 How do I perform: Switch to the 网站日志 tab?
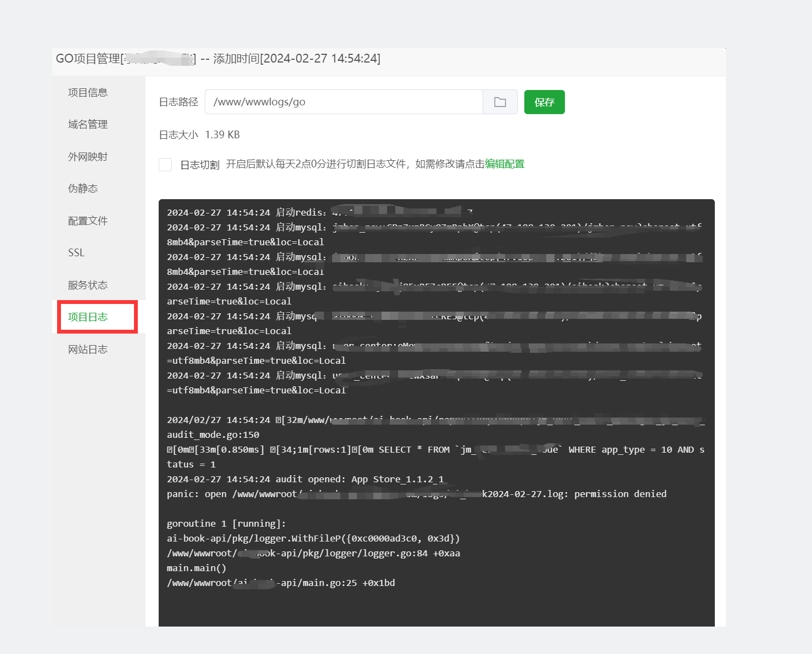pyautogui.click(x=88, y=349)
